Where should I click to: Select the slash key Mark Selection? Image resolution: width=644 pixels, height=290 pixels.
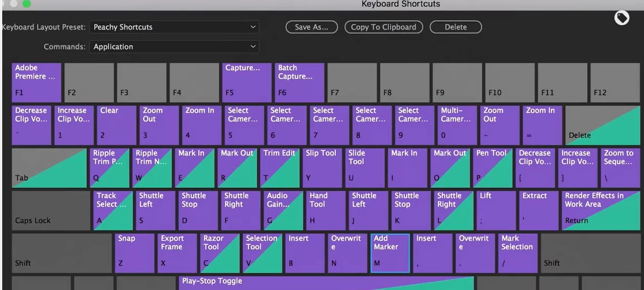[x=518, y=253]
